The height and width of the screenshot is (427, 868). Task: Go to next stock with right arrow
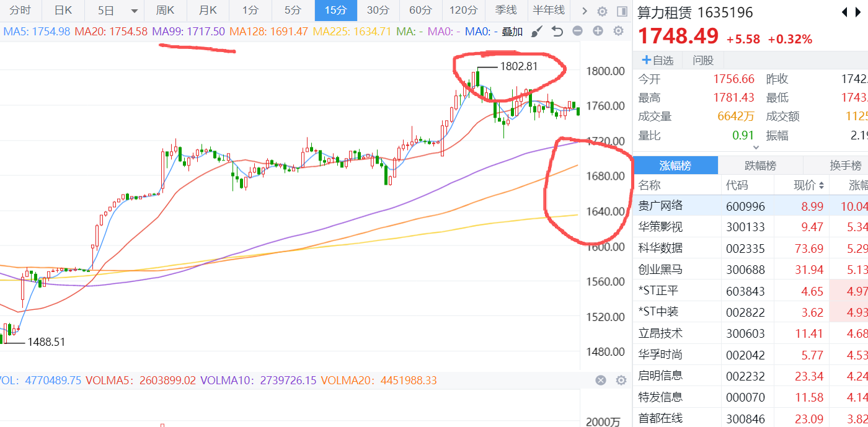pyautogui.click(x=860, y=12)
